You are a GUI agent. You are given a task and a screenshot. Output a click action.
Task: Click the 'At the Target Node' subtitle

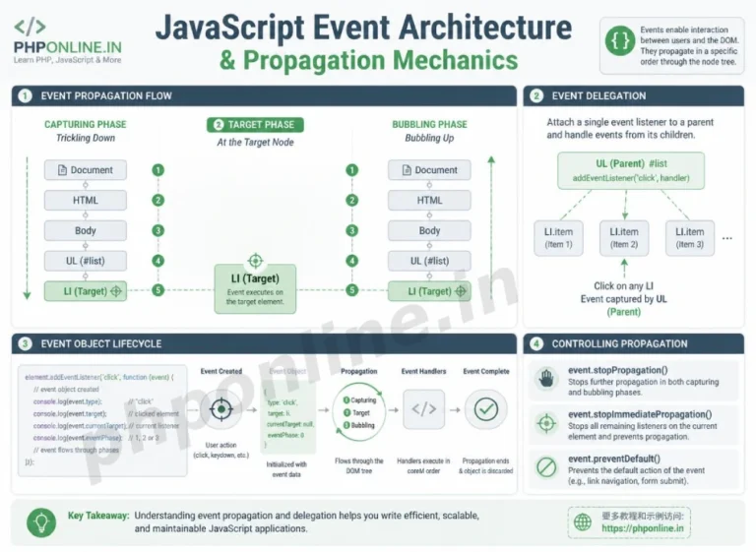[x=255, y=143]
